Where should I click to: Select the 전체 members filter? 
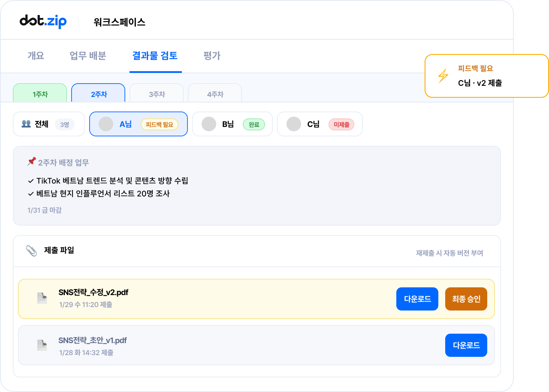click(49, 124)
